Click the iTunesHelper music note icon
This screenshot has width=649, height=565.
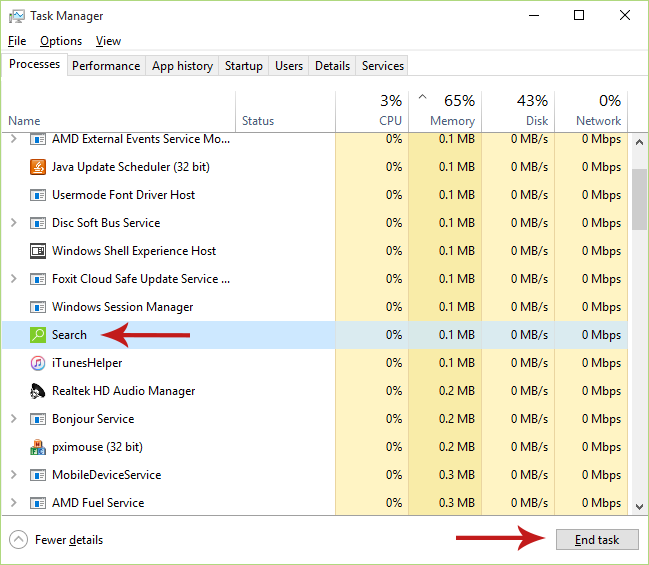click(38, 363)
